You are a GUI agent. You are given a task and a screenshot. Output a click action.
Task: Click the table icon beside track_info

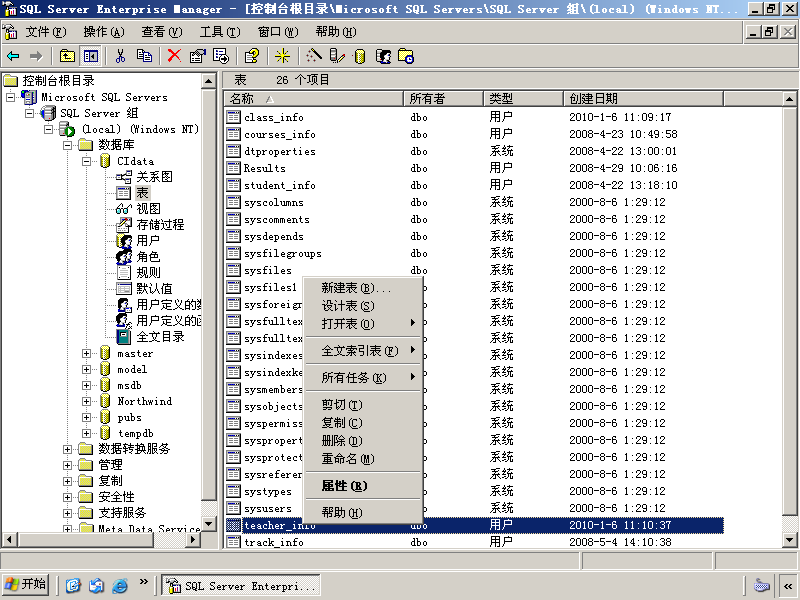234,542
